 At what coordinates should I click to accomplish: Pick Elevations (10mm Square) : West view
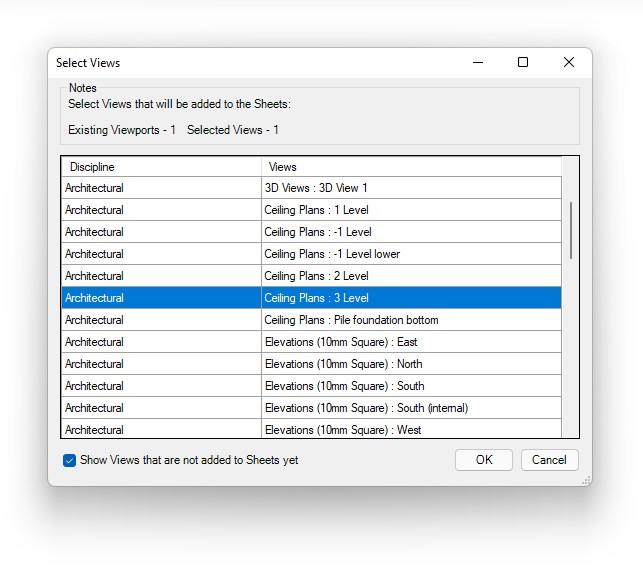(x=410, y=429)
